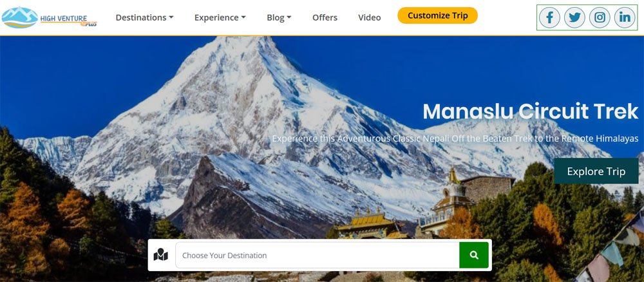Click the yellow Customize Trip button
The image size is (644, 282).
point(437,15)
